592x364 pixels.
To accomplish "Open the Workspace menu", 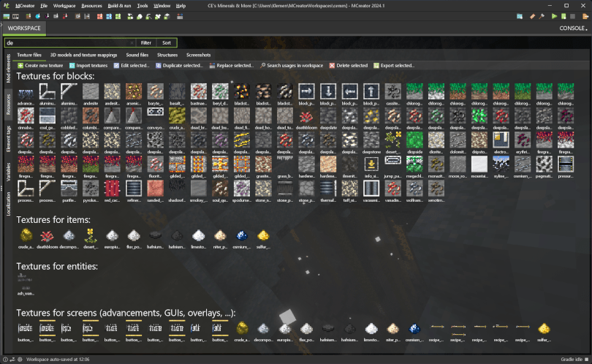I will click(x=64, y=6).
